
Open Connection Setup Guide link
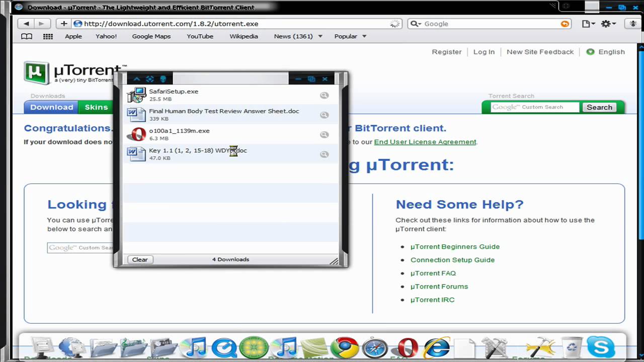click(x=452, y=260)
